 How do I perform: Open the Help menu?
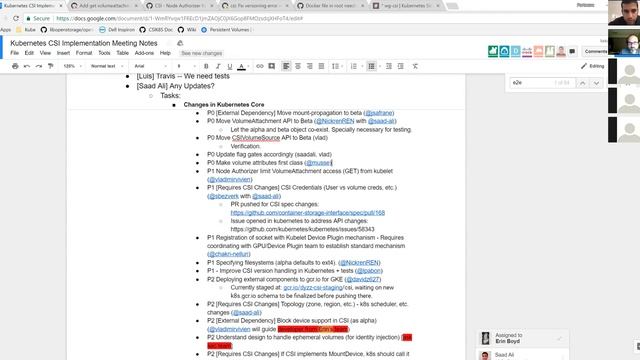[x=165, y=53]
